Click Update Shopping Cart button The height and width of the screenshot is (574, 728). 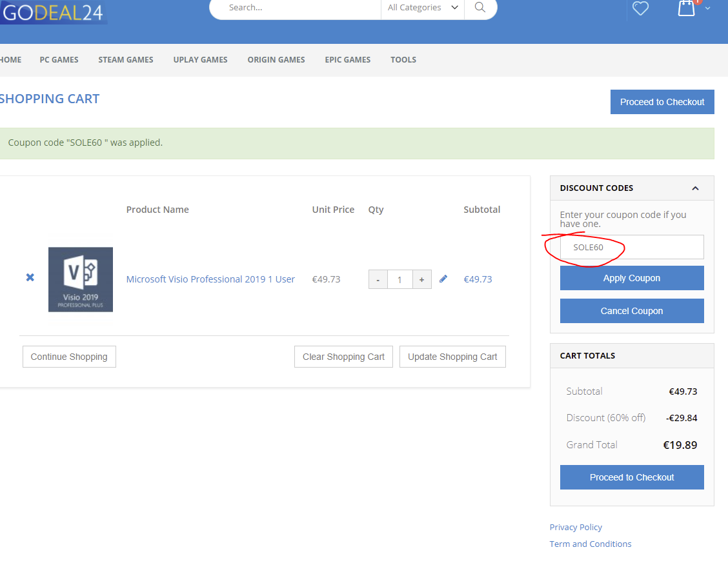(452, 357)
